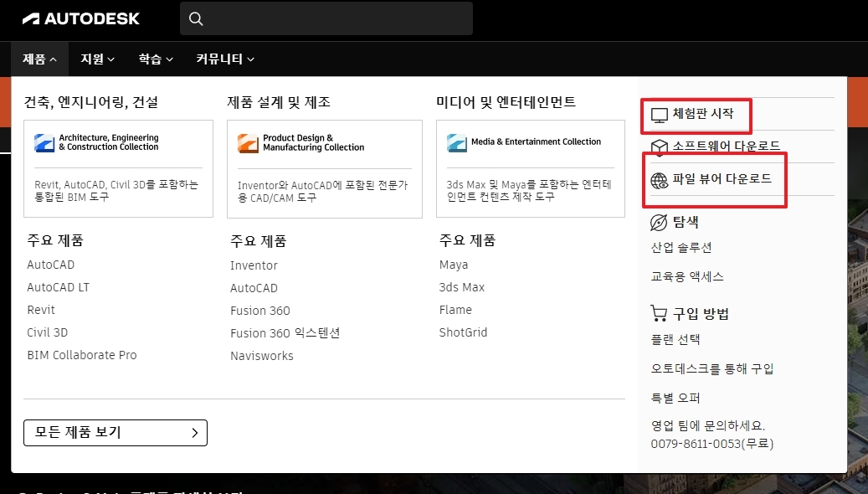This screenshot has height=494, width=868.
Task: Click the 미디어 및 엔터테인먼트 heading
Action: pos(506,102)
